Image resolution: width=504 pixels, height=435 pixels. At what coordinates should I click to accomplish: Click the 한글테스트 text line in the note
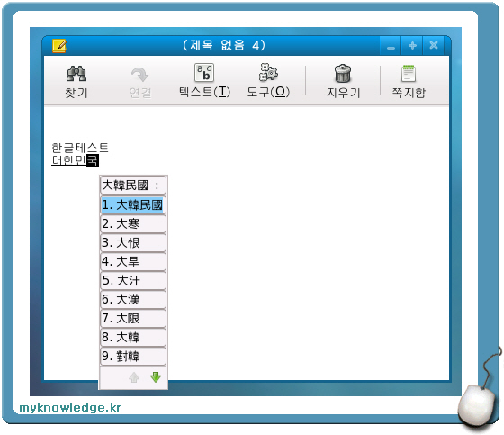tap(80, 148)
